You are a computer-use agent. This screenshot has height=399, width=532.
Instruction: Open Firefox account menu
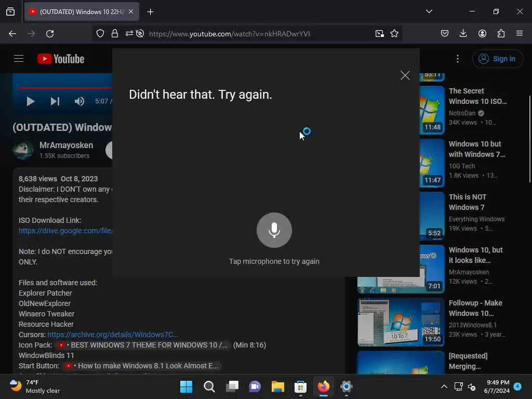[482, 34]
